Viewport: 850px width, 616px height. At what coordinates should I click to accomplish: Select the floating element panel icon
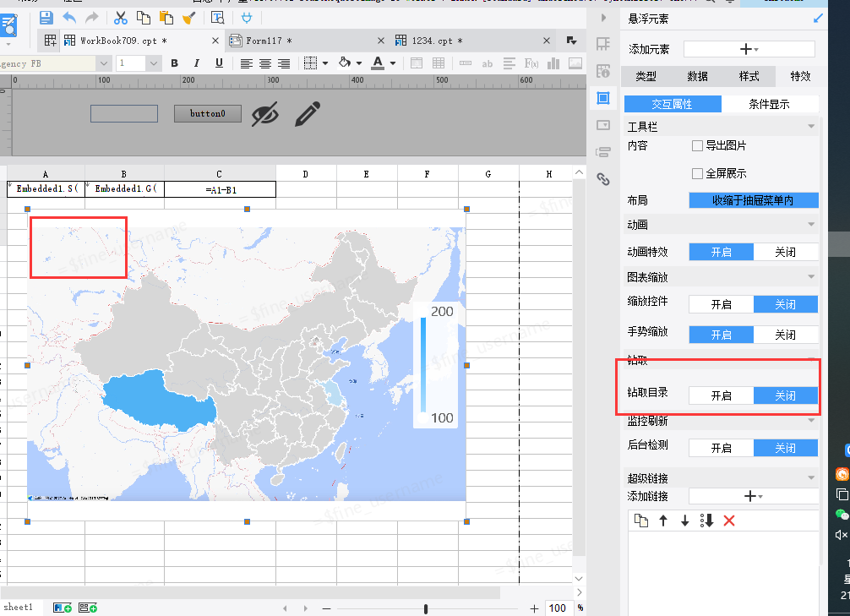602,98
